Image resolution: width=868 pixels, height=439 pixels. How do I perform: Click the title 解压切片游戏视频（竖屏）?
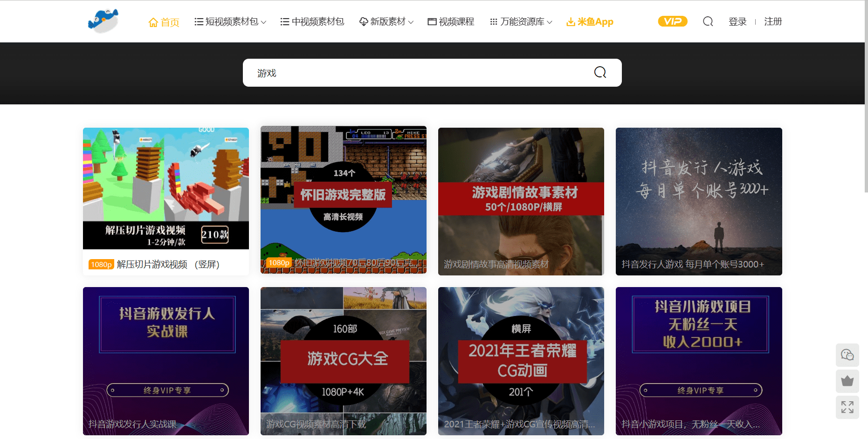pyautogui.click(x=168, y=264)
